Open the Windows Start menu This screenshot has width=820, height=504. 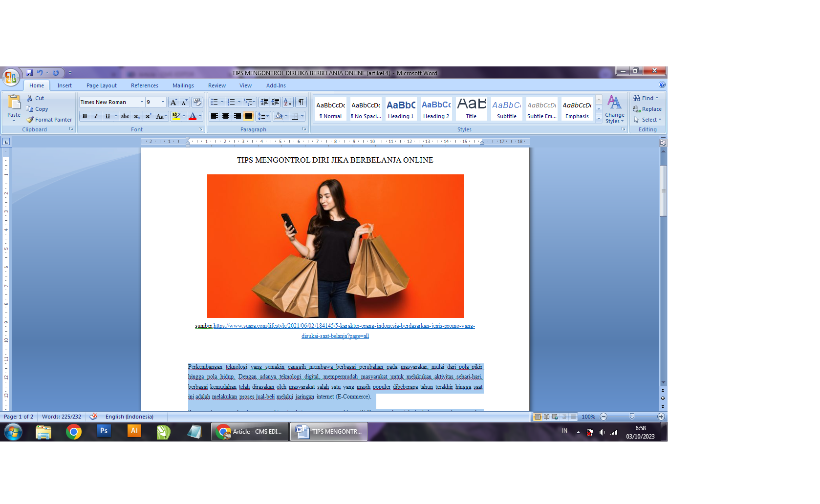point(13,432)
